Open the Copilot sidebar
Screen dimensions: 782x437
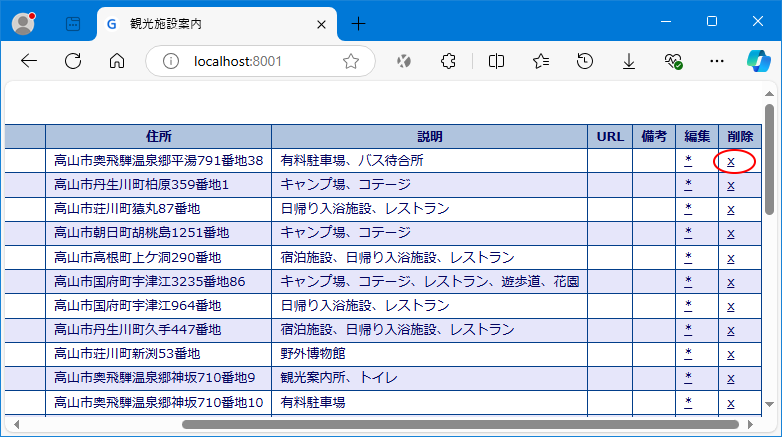[x=759, y=61]
